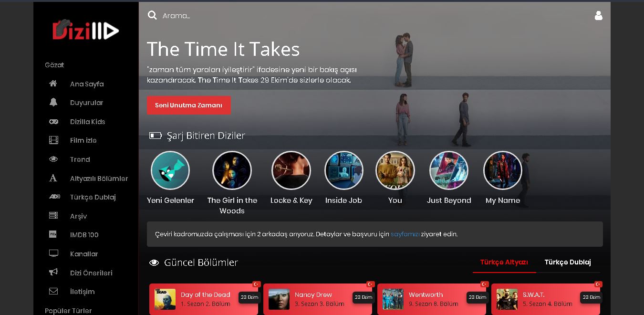Open Inside Job circle thumbnail
644x315 pixels.
click(x=344, y=170)
